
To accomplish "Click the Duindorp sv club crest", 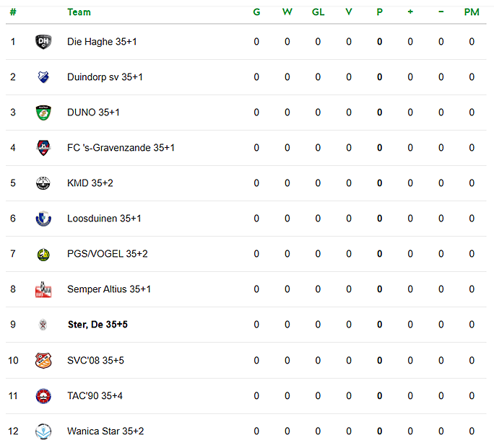I will point(43,77).
